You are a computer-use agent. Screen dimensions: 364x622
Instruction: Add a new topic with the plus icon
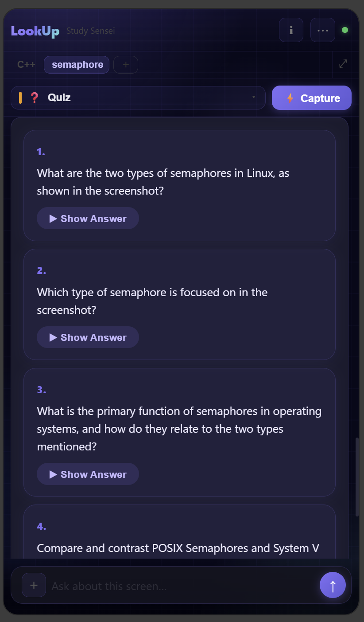(125, 64)
